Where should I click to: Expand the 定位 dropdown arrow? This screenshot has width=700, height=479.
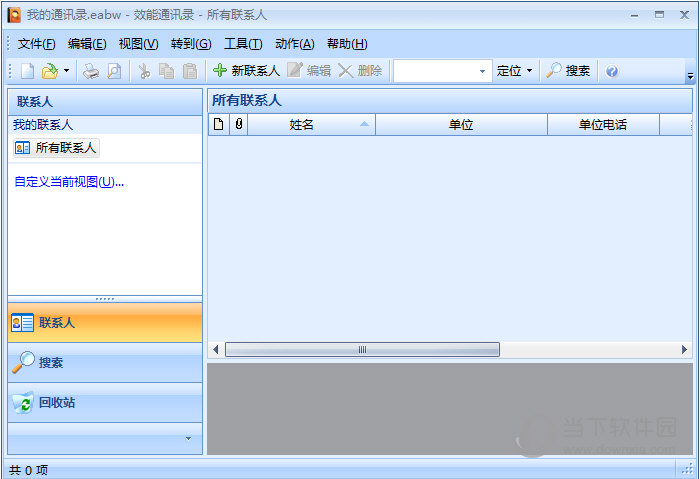tap(529, 71)
